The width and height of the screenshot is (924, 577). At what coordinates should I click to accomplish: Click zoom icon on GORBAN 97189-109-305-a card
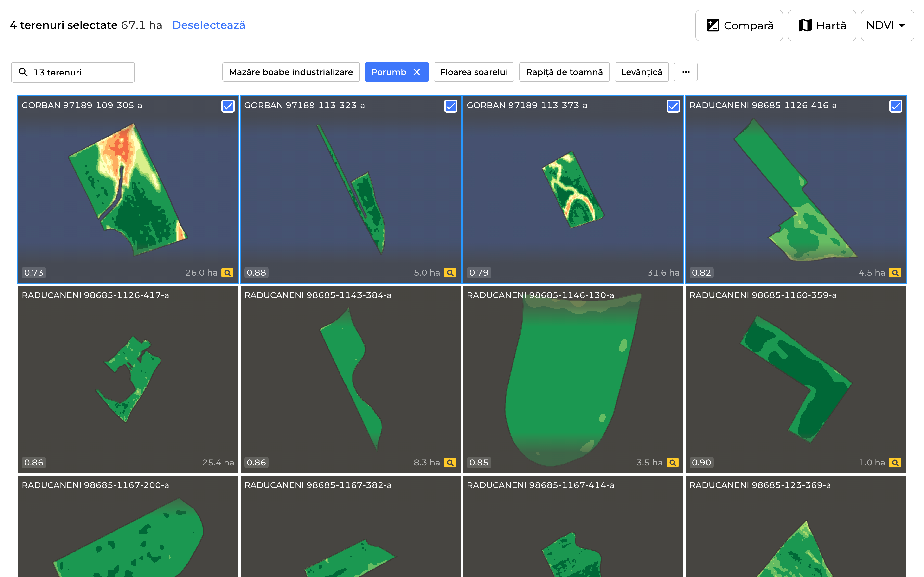227,272
